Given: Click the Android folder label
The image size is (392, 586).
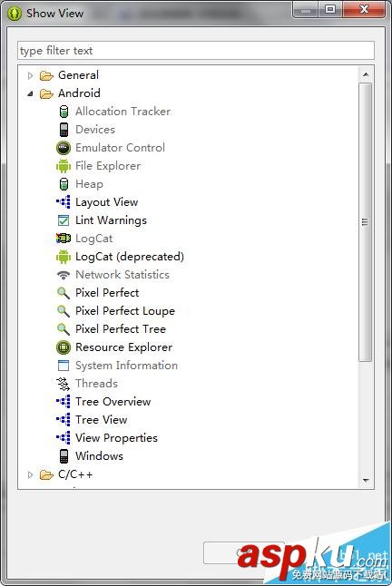Looking at the screenshot, I should (79, 93).
